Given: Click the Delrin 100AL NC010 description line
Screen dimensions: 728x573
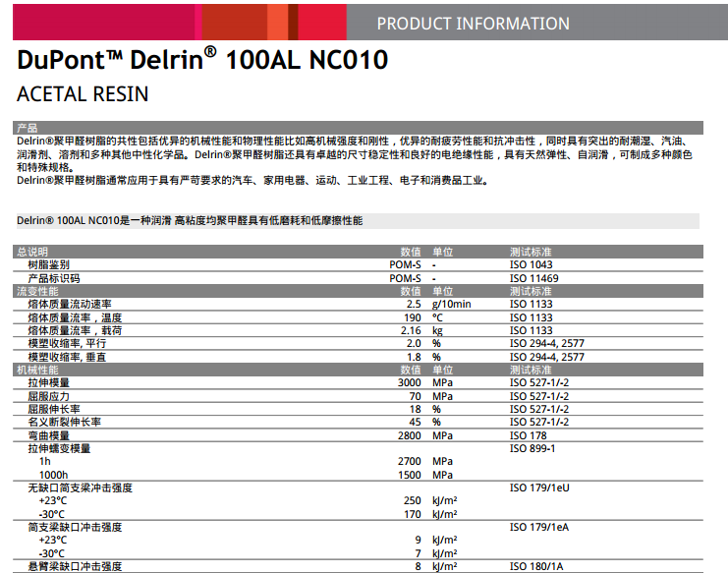Looking at the screenshot, I should point(190,220).
